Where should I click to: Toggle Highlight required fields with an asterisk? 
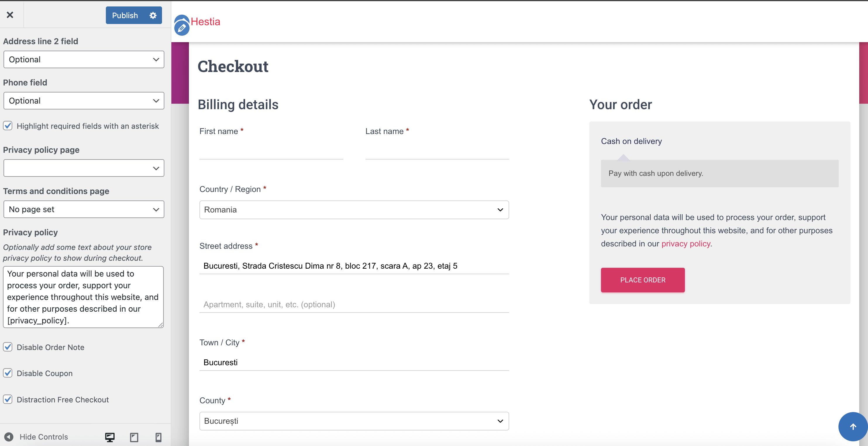point(8,126)
